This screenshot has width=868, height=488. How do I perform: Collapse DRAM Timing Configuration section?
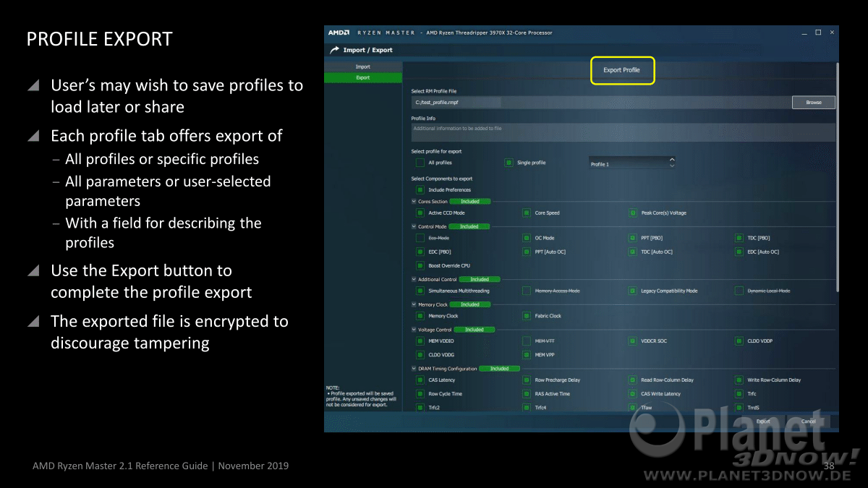tap(413, 369)
